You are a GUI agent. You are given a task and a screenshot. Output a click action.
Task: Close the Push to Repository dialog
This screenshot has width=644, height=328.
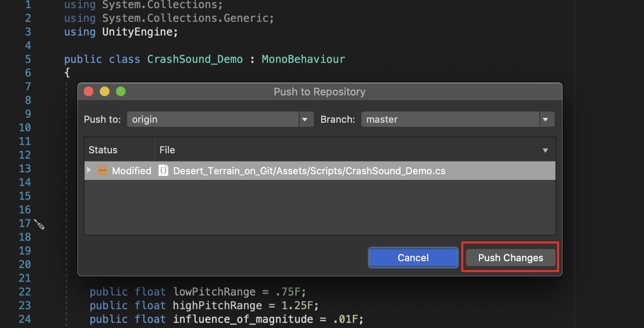click(x=89, y=92)
